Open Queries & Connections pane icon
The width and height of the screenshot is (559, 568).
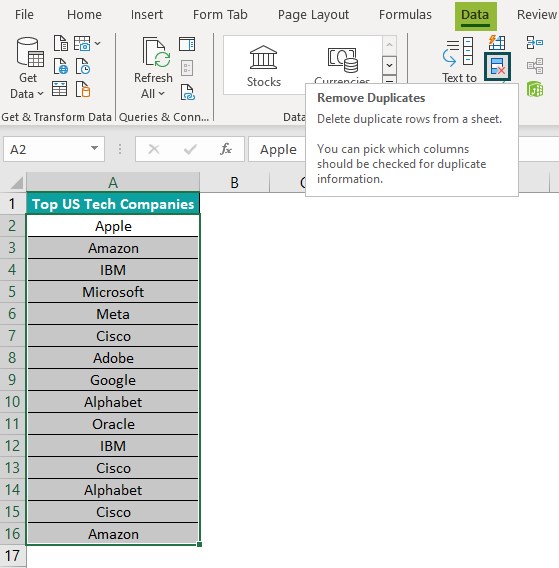coord(187,44)
